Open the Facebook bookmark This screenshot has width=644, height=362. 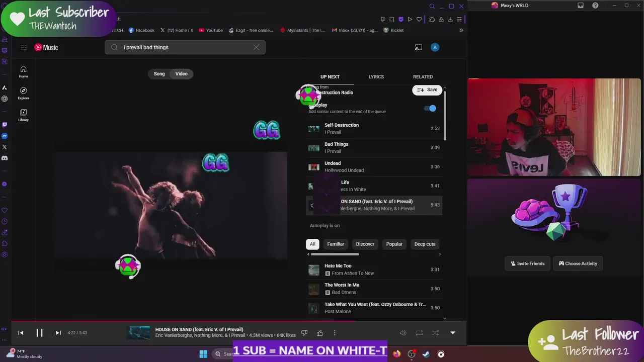pyautogui.click(x=141, y=30)
